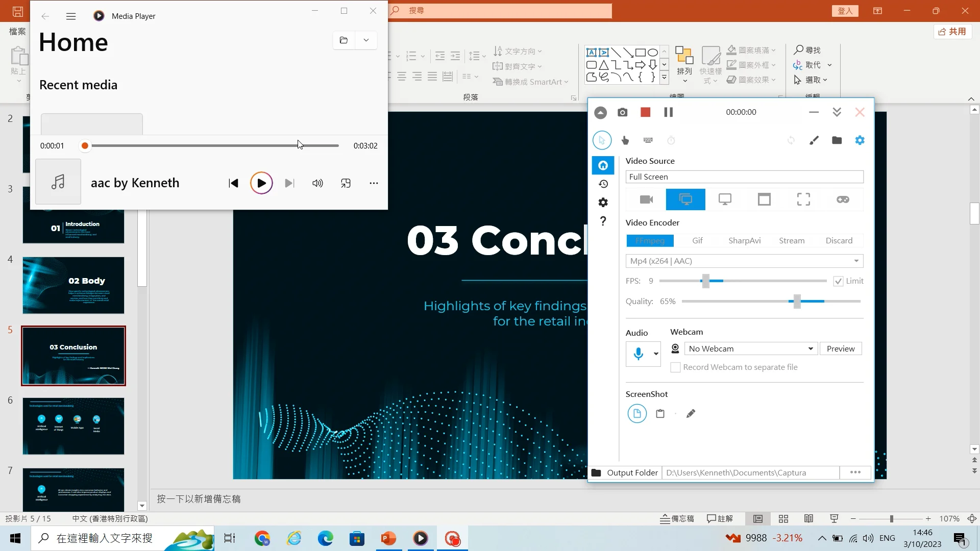The width and height of the screenshot is (980, 551).
Task: Open Configure gear tab in Captura sidebar
Action: coord(603,203)
